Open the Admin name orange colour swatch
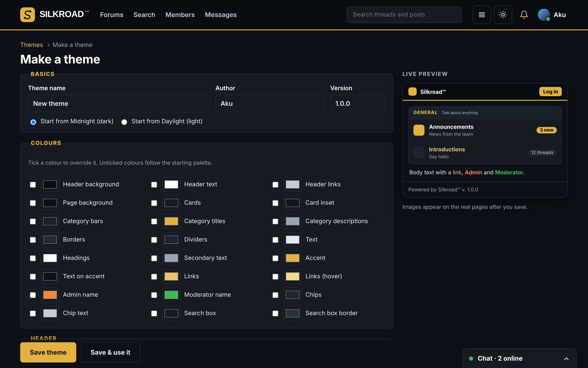This screenshot has height=368, width=588. [50, 295]
